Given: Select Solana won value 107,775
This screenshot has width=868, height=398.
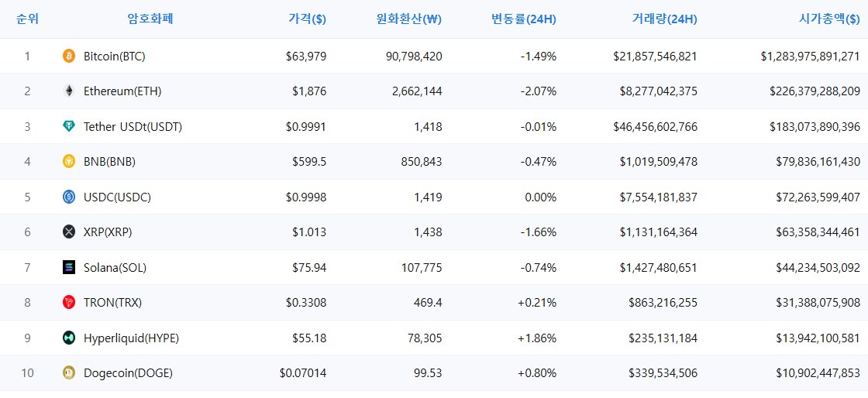Looking at the screenshot, I should tap(422, 268).
